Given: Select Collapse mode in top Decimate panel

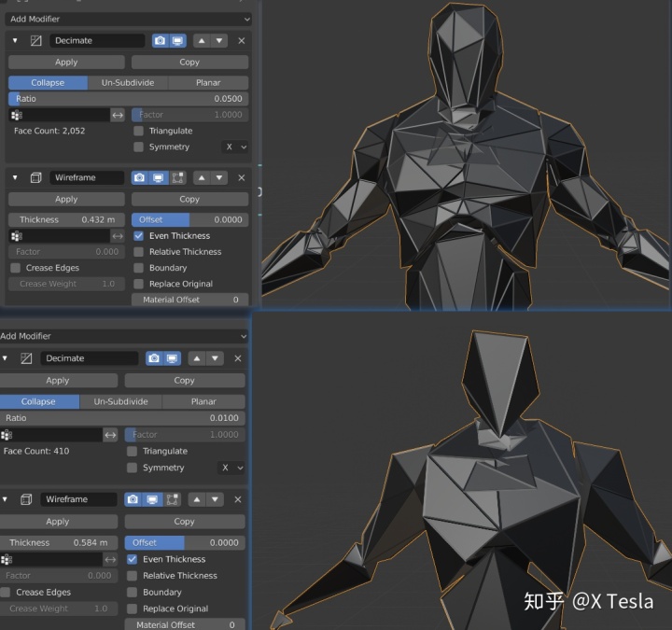Looking at the screenshot, I should click(48, 83).
